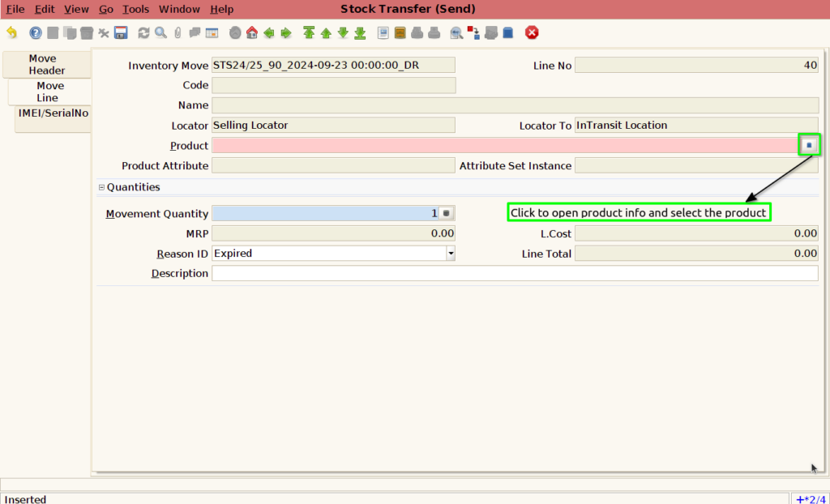Click into the pink Product field
The height and width of the screenshot is (504, 830).
[506, 146]
